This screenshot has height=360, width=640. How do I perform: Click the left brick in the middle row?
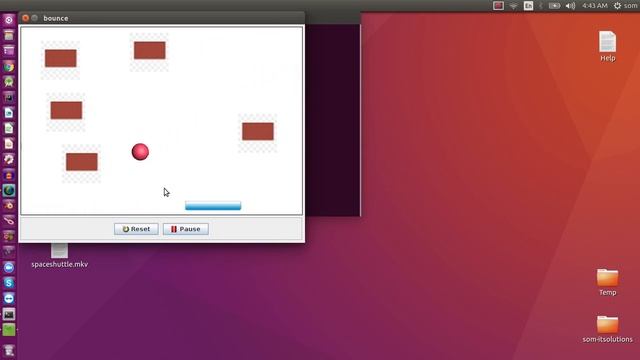click(x=66, y=111)
